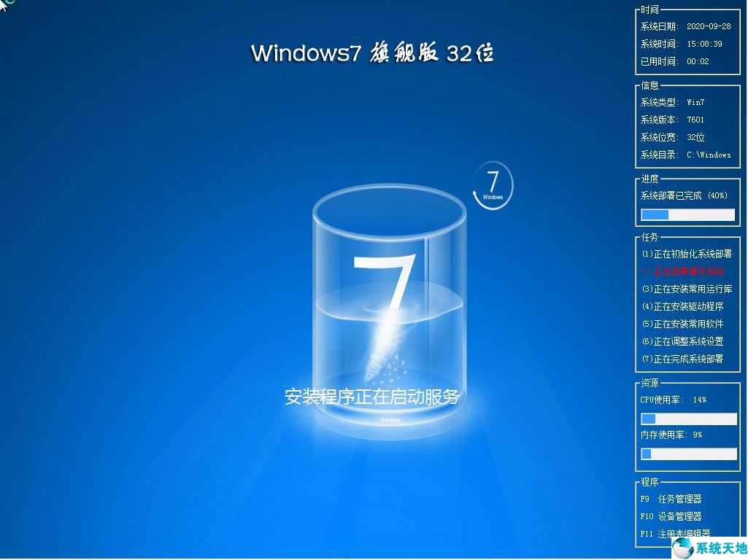Click the system time value '15:08:39'
748x560 pixels.
coord(704,44)
